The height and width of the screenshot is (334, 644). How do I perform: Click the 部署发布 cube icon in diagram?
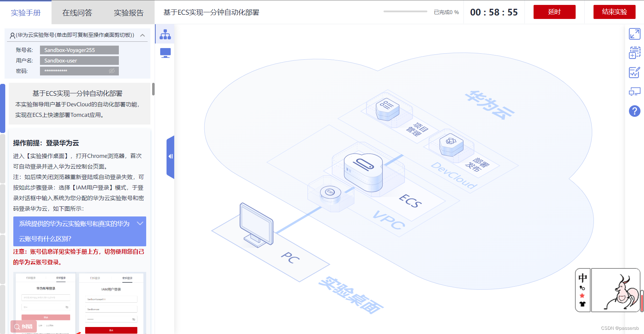451,145
